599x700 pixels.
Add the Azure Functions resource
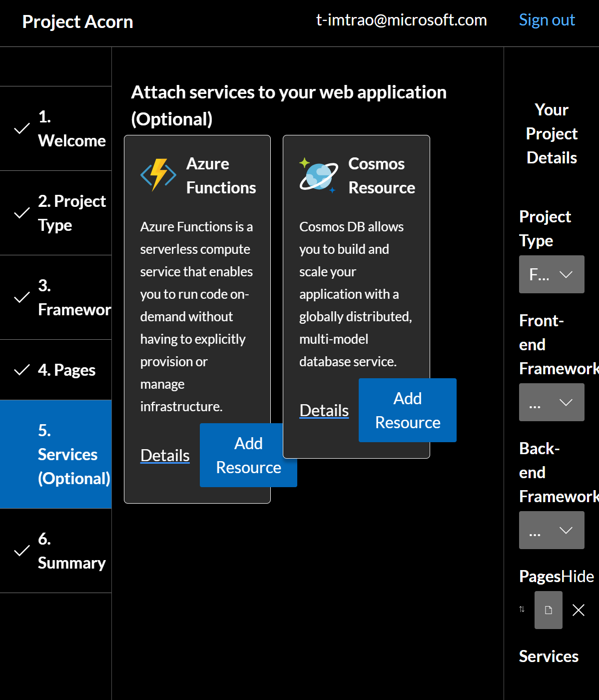tap(248, 455)
